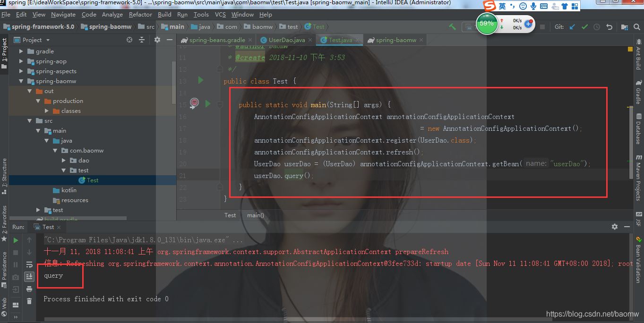This screenshot has height=323, width=644.
Task: Expand the gradle folder in project tree
Action: tap(21, 51)
